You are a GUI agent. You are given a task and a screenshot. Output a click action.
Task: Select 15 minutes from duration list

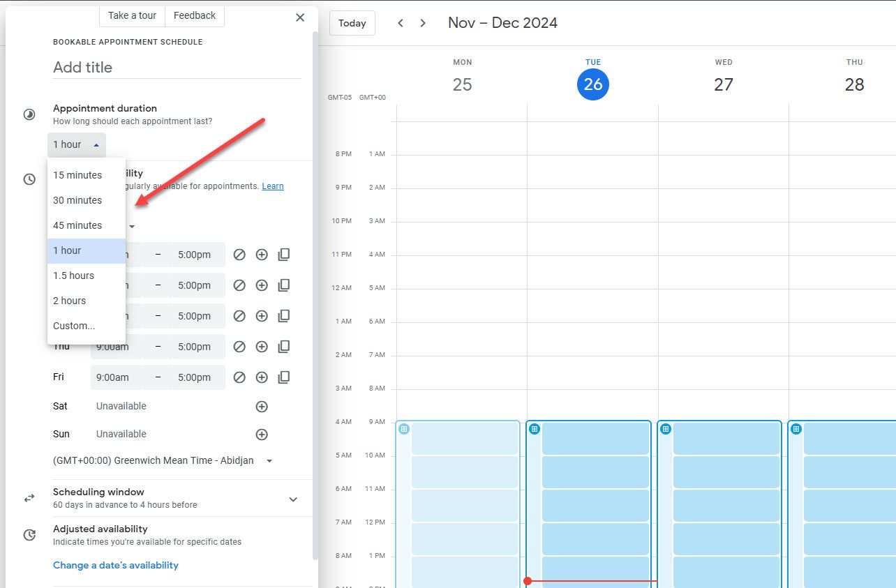[77, 175]
